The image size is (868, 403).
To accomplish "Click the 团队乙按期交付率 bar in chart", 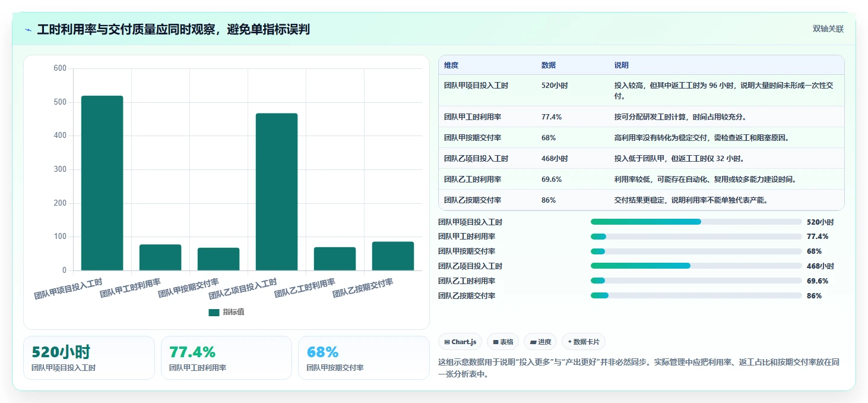I will tap(393, 256).
